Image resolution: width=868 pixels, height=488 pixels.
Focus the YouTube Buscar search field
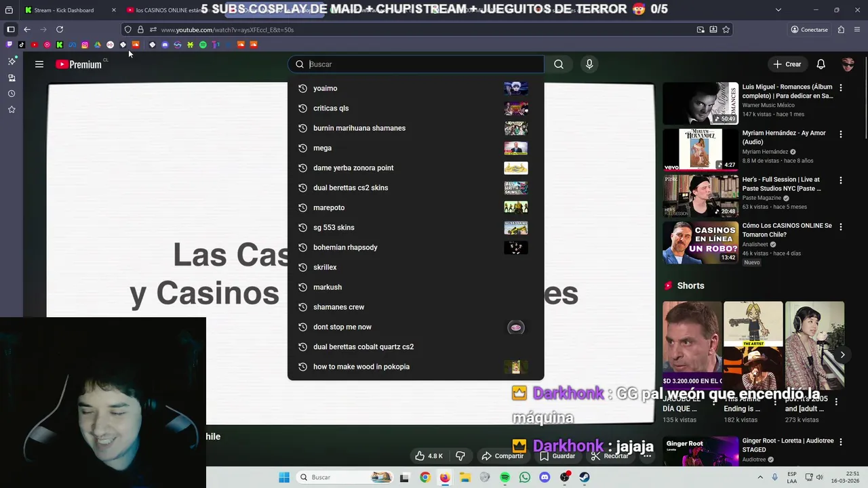click(x=416, y=64)
